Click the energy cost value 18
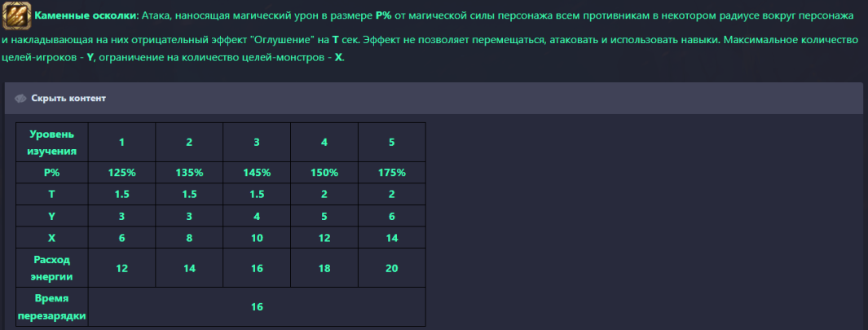 324,268
